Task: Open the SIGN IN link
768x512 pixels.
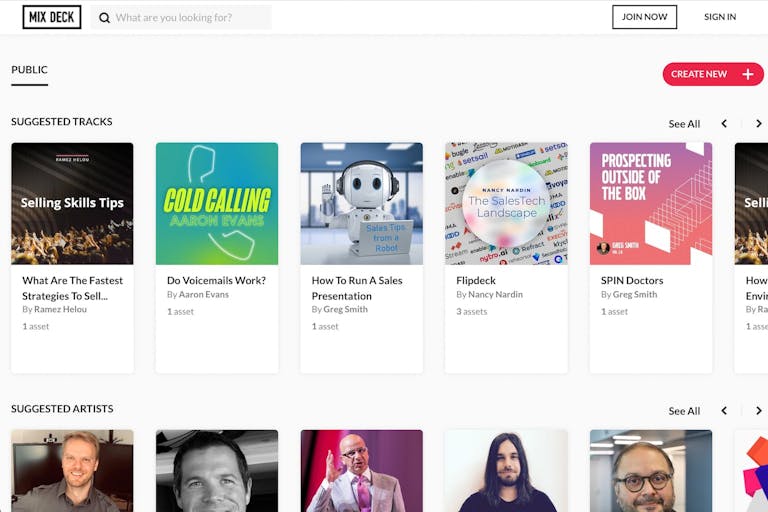Action: (720, 17)
